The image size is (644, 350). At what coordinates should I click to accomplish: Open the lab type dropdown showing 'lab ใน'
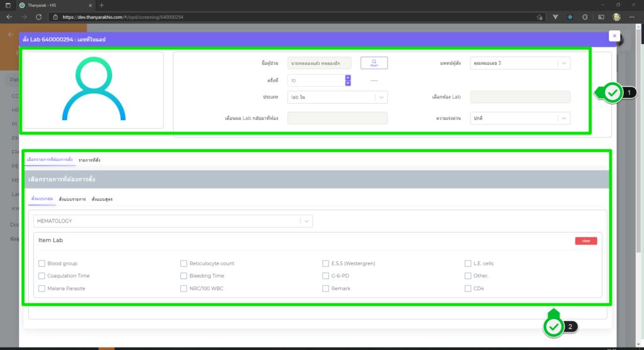(380, 97)
